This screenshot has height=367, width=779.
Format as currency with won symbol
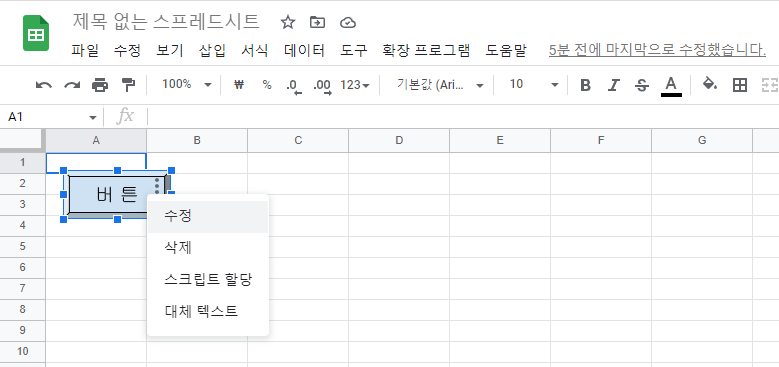[x=239, y=85]
